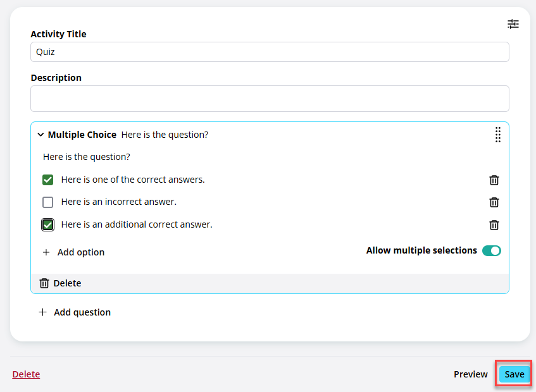This screenshot has width=536, height=392.
Task: Edit the 'Here is the question?' text
Action: [87, 157]
